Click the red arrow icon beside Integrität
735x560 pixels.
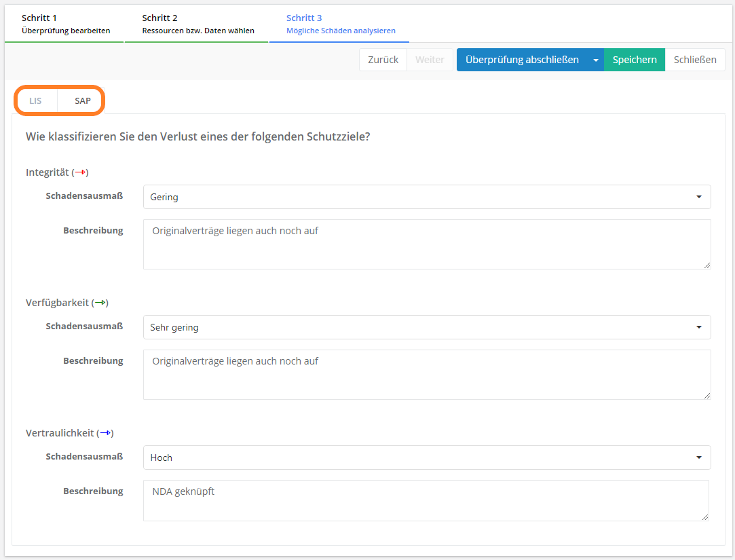[80, 172]
